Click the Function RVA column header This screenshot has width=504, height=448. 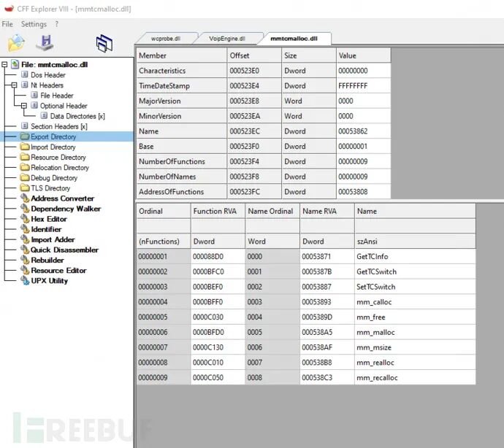(x=218, y=211)
